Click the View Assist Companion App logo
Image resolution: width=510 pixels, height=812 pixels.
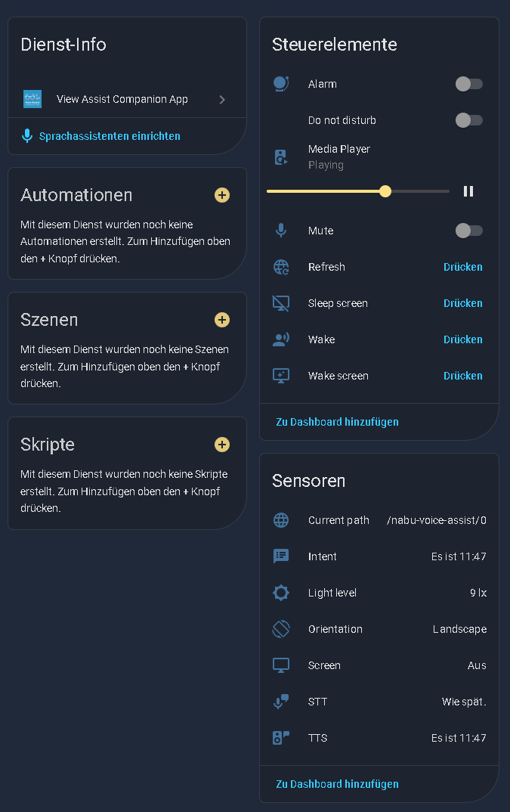point(32,99)
